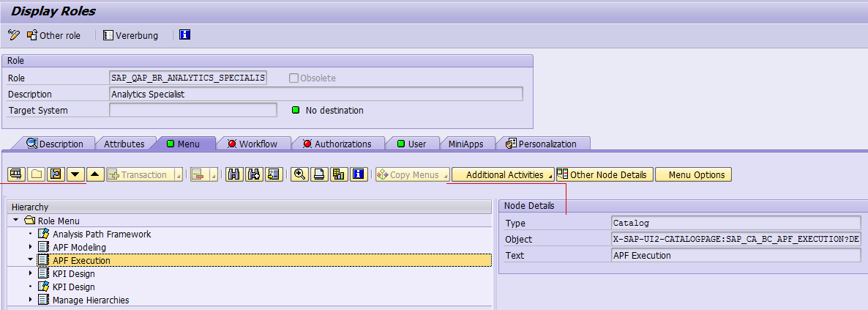Click the icon right of Find Next
Viewport: 868px width, 310px height.
[274, 174]
